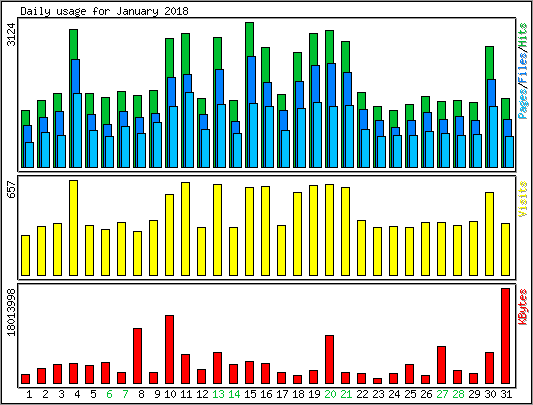
Task: Select day label 19 on the x-axis
Action: point(314,394)
